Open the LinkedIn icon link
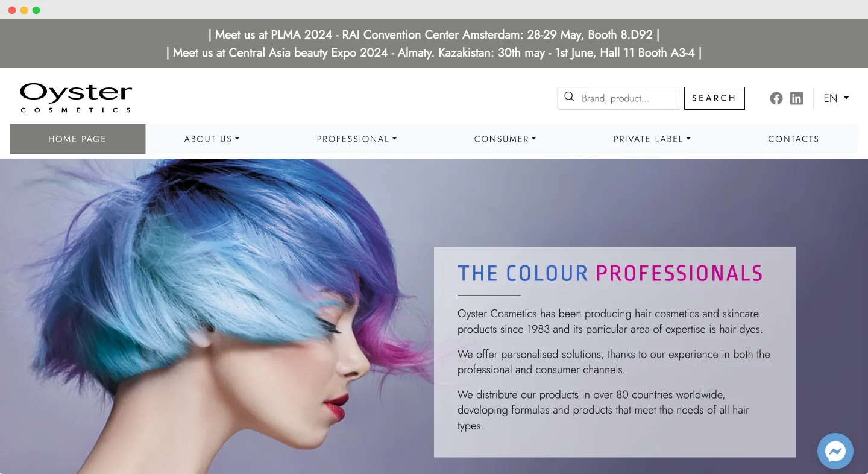 click(796, 98)
